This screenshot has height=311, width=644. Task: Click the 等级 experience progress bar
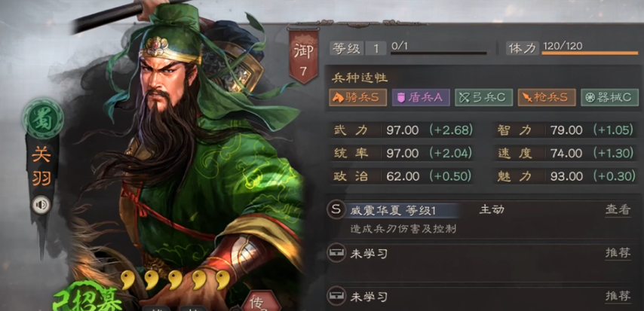click(x=439, y=53)
